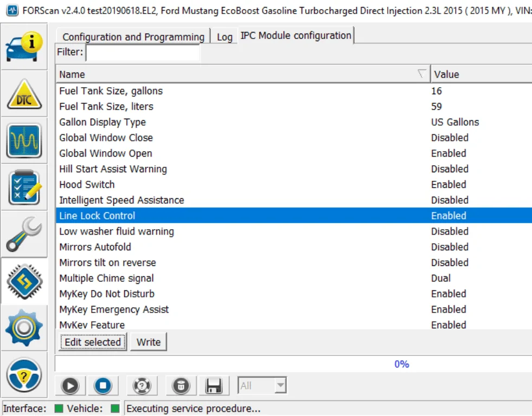
Task: Select the Global Window Open row
Action: [x=294, y=153]
